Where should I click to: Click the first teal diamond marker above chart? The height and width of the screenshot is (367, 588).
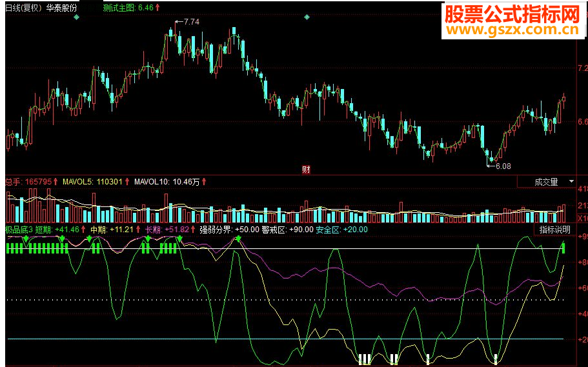(x=77, y=17)
